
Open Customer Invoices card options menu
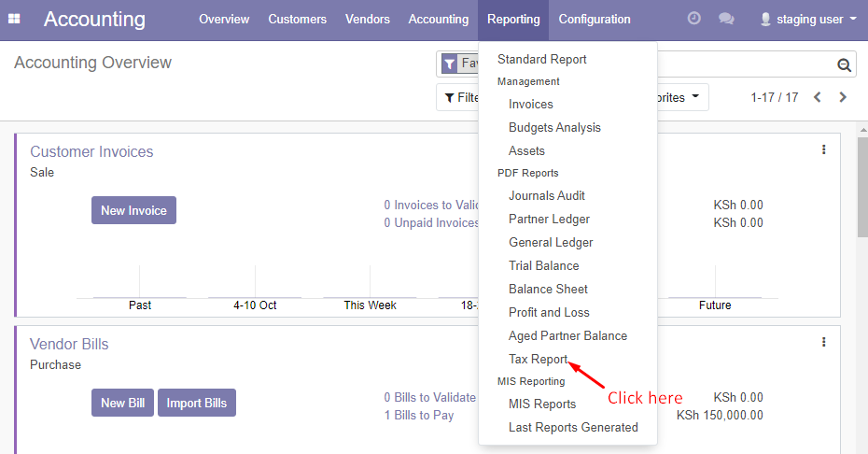click(x=824, y=149)
